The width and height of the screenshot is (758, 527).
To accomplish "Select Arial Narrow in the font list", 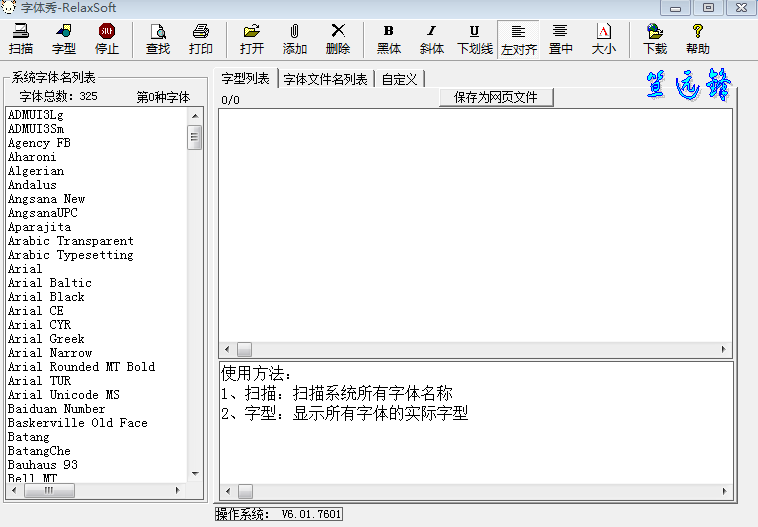I will click(x=50, y=353).
